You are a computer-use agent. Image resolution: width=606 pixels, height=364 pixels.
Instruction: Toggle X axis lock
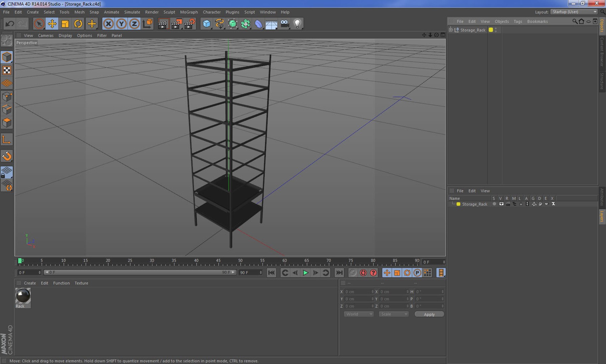pyautogui.click(x=108, y=24)
